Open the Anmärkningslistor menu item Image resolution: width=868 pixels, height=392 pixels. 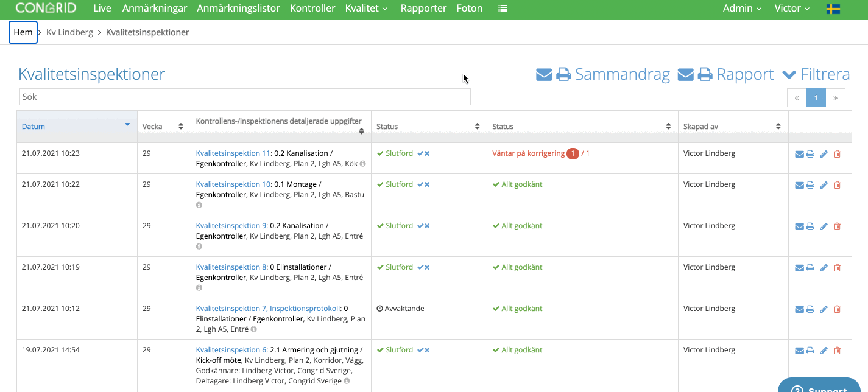click(238, 9)
